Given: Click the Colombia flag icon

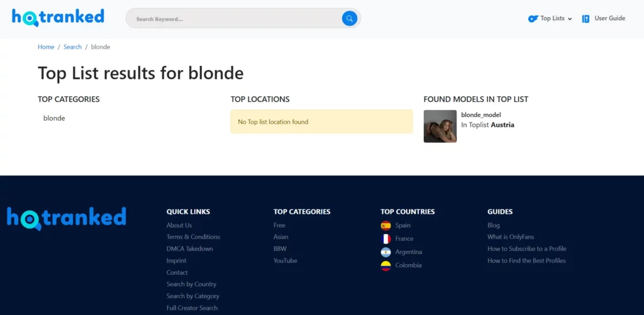Looking at the screenshot, I should (x=386, y=265).
